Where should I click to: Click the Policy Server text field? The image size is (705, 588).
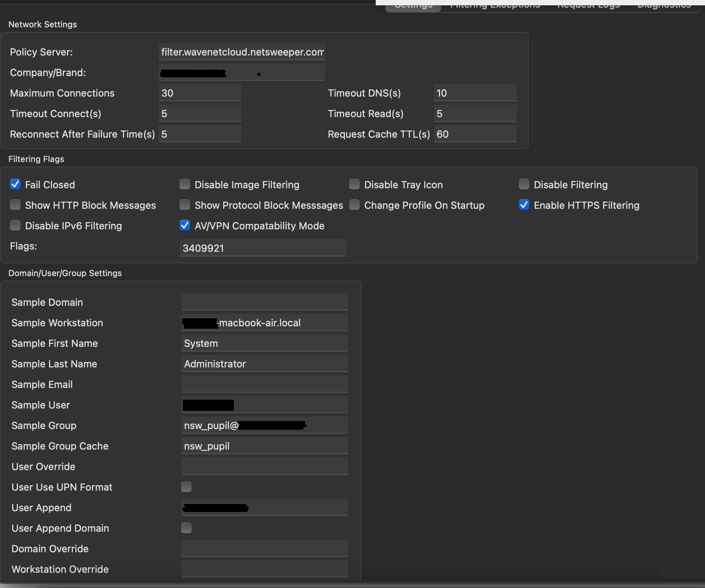pyautogui.click(x=242, y=52)
